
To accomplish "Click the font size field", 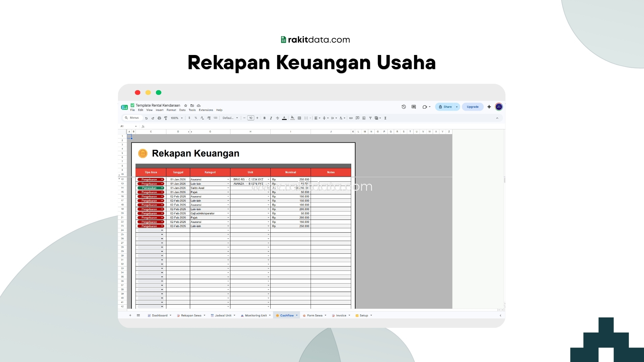I will pyautogui.click(x=251, y=118).
